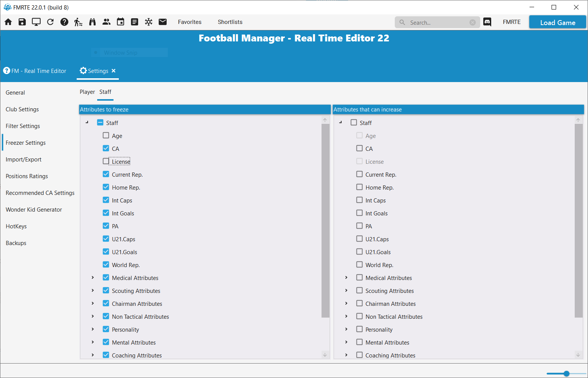Open the calendar icon in toolbar

pos(120,22)
